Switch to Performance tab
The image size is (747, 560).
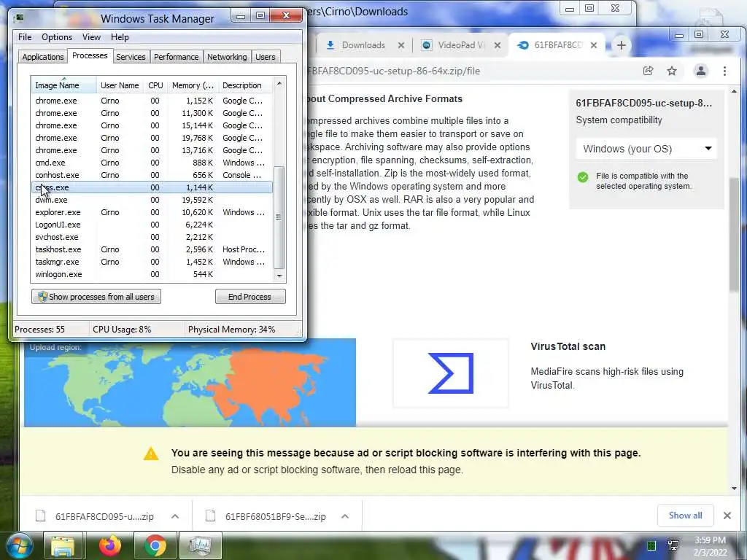(x=177, y=57)
